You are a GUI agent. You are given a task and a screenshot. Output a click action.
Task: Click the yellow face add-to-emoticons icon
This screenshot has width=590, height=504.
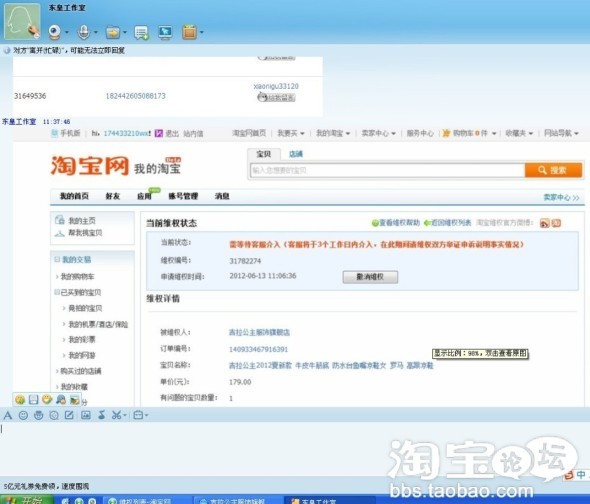pyautogui.click(x=47, y=399)
